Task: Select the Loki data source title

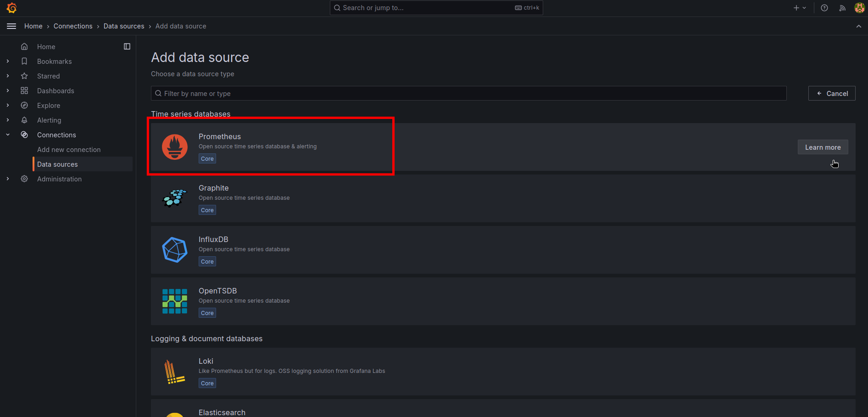Action: pyautogui.click(x=206, y=361)
